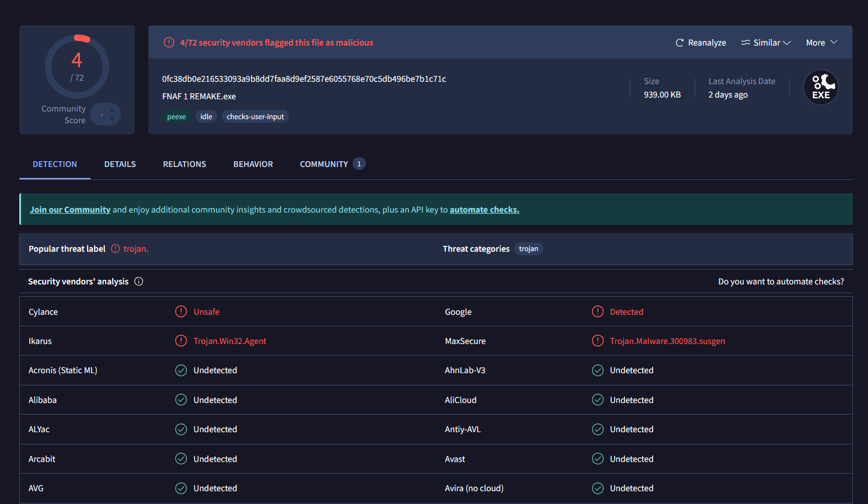Click the warning icon next to trojan. label
This screenshot has width=868, height=504.
click(x=116, y=249)
